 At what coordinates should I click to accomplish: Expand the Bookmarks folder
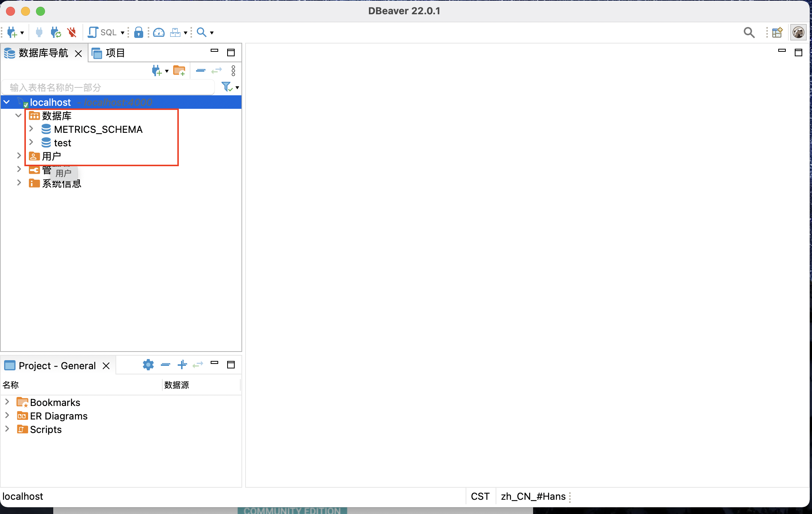[7, 402]
